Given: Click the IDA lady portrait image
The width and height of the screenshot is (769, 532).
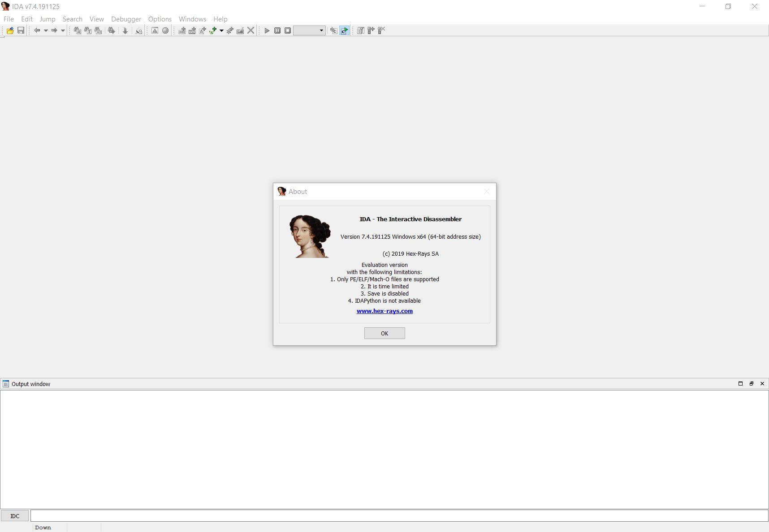Looking at the screenshot, I should click(310, 236).
